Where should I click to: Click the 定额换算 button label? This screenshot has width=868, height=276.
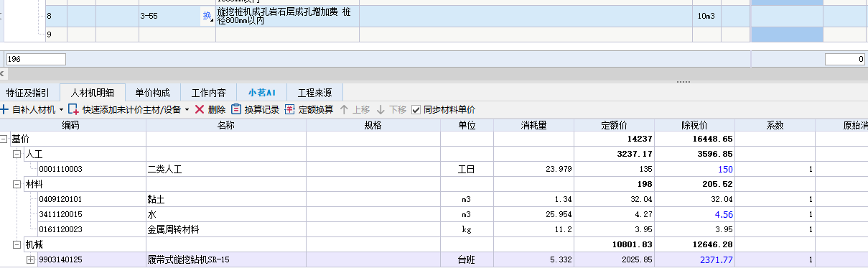coord(316,110)
